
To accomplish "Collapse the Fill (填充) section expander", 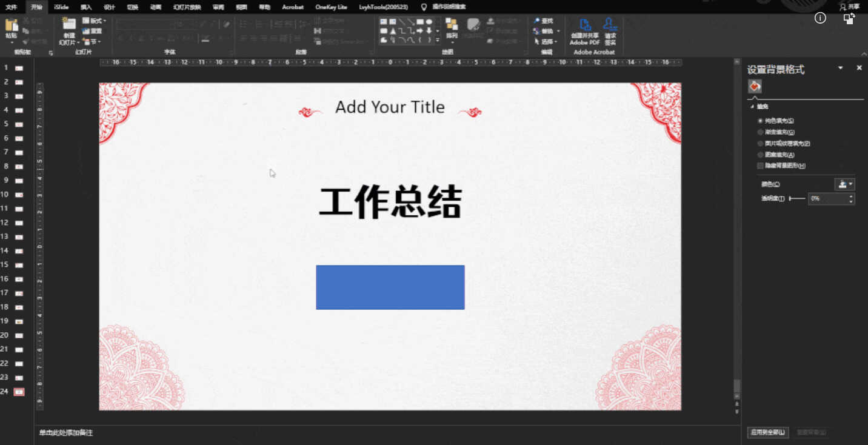I will pos(752,107).
